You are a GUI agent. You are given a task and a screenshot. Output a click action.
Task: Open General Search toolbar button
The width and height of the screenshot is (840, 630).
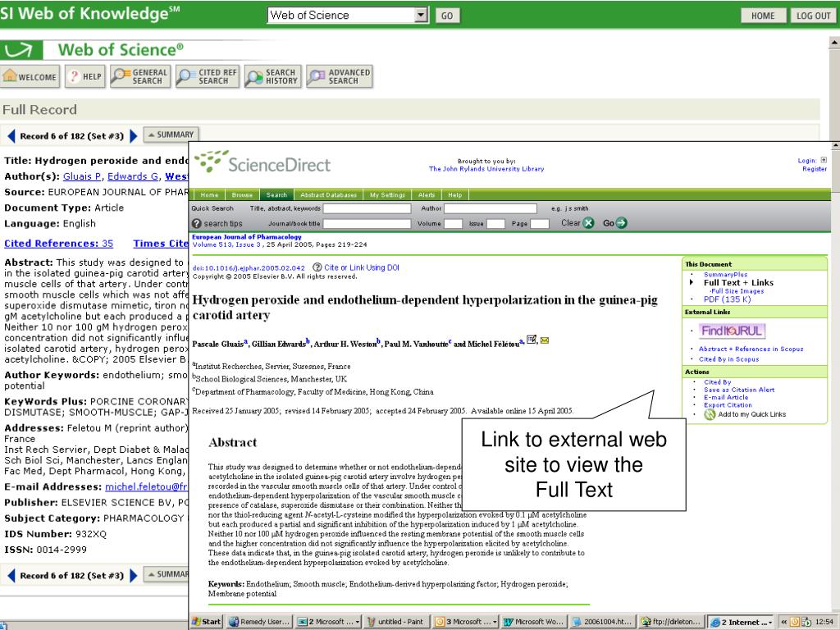pyautogui.click(x=140, y=76)
